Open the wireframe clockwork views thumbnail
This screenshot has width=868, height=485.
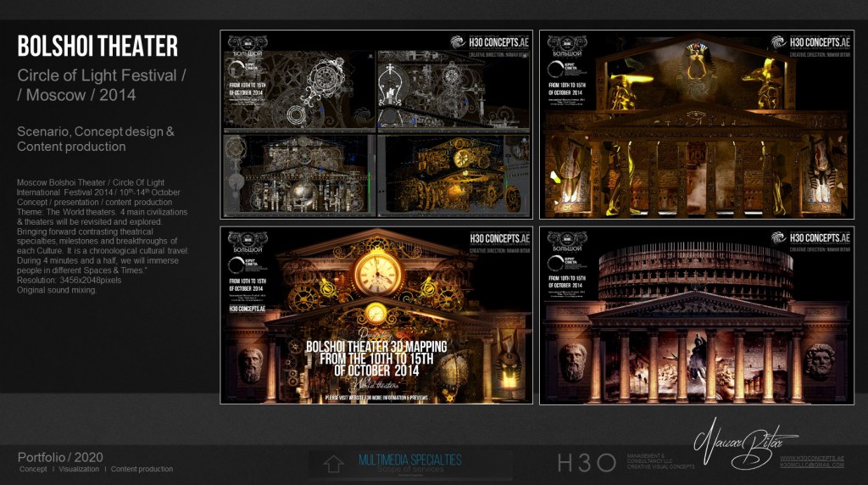click(x=376, y=124)
